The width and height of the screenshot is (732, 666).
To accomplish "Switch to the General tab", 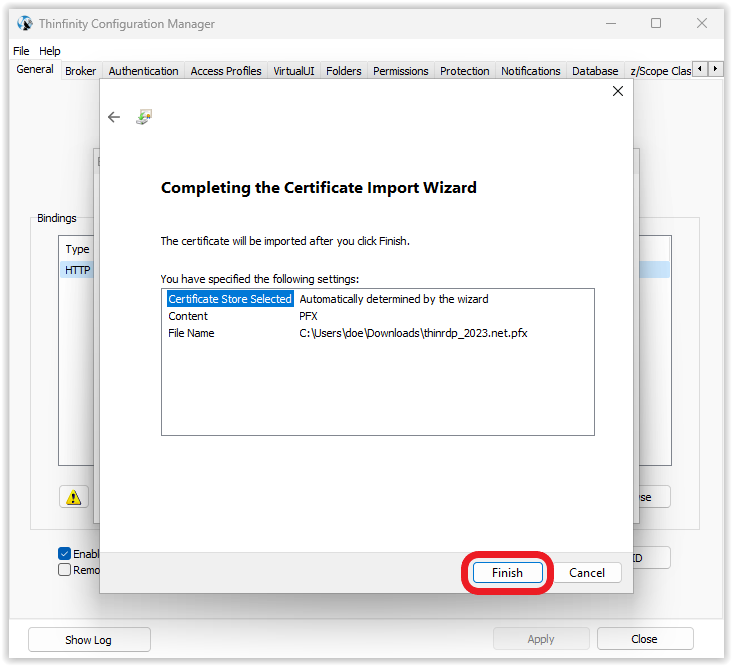I will click(35, 70).
